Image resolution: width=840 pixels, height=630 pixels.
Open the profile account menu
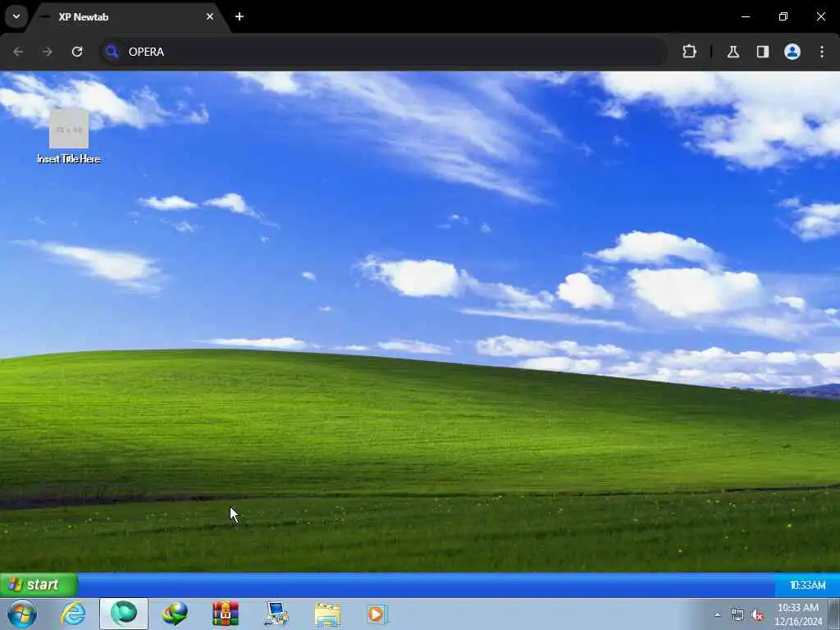point(792,52)
